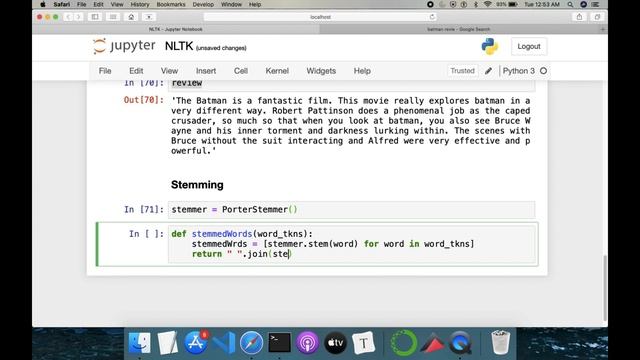640x360 pixels.
Task: Click the page vertical scrollbar
Action: [x=604, y=288]
